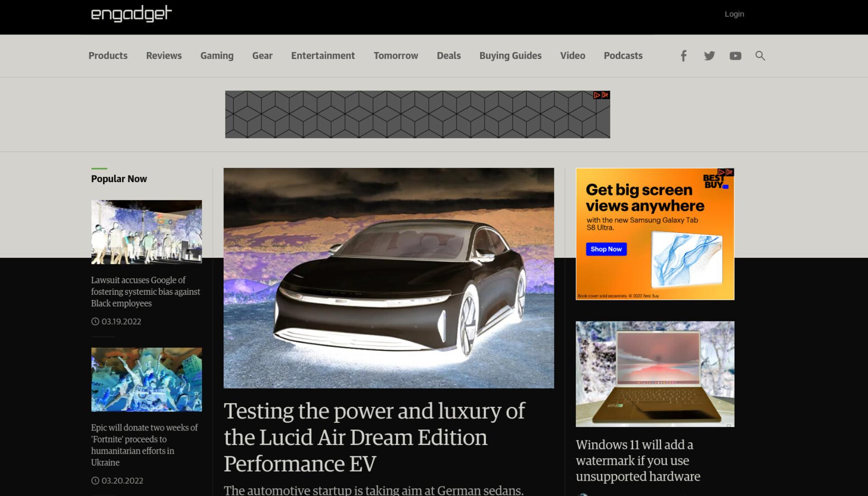The width and height of the screenshot is (868, 496).
Task: Open the Epic Fortnite Ukraine donation article
Action: point(144,445)
